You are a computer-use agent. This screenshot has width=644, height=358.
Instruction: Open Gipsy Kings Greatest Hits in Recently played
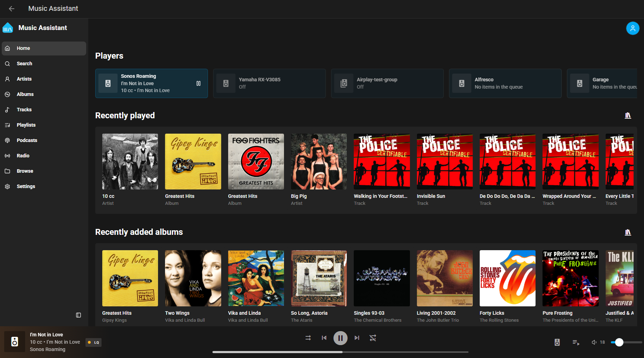click(193, 162)
